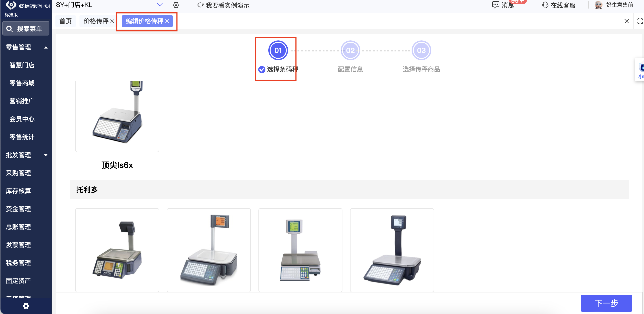Select first 托利多 scale with black display
Viewport: 644px width, 314px height.
coord(117,250)
